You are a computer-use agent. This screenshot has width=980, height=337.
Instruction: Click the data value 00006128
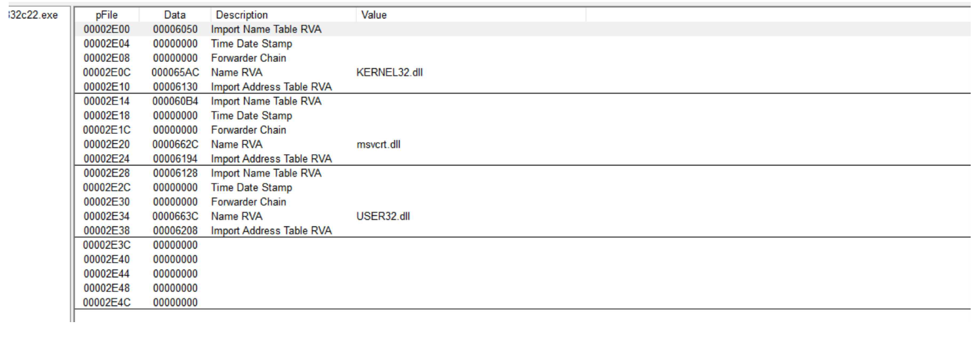pos(175,173)
